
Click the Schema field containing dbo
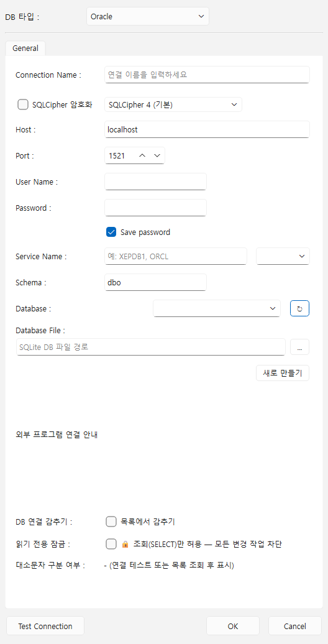[155, 283]
